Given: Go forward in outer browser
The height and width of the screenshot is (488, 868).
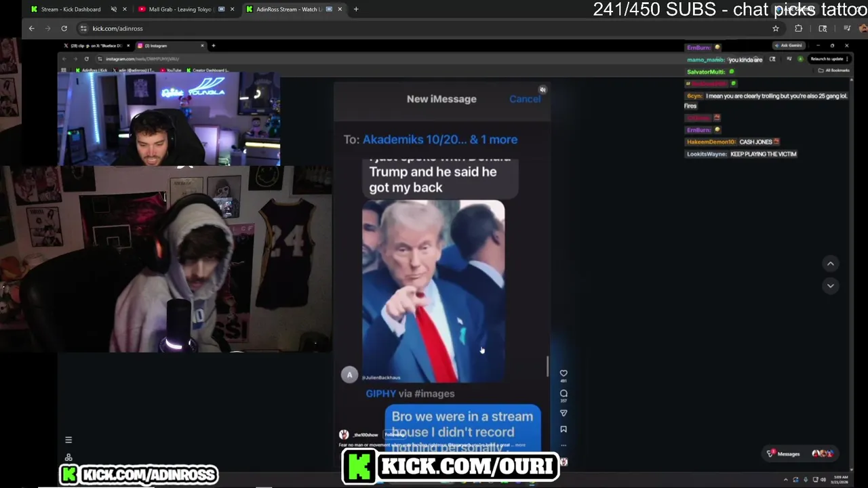Looking at the screenshot, I should [47, 28].
